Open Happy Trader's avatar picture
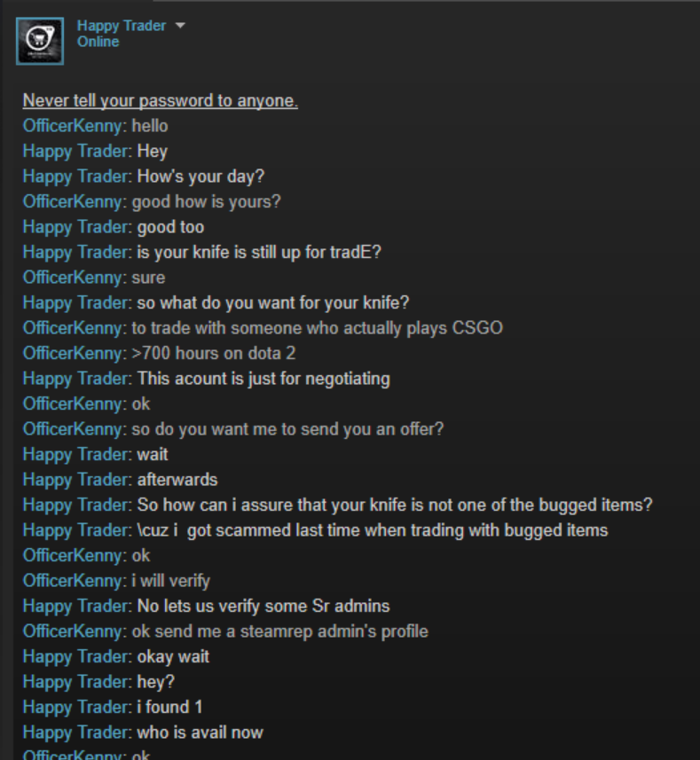 (x=40, y=41)
